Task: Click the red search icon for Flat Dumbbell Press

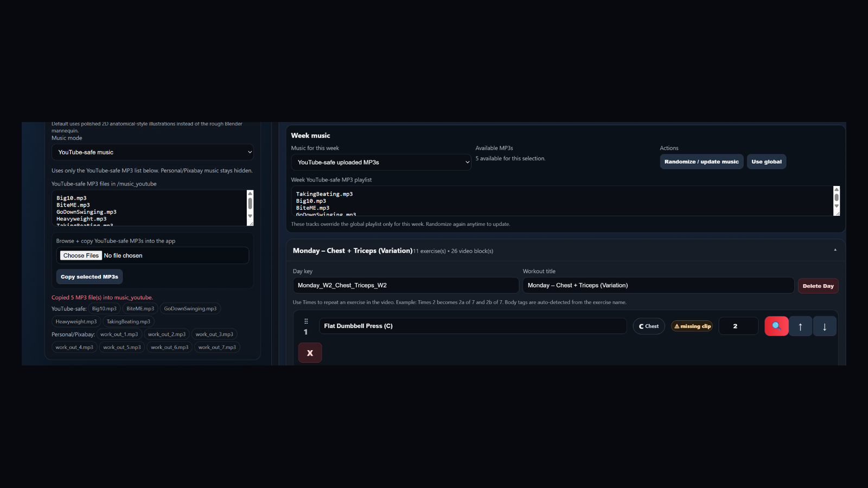Action: coord(776,326)
